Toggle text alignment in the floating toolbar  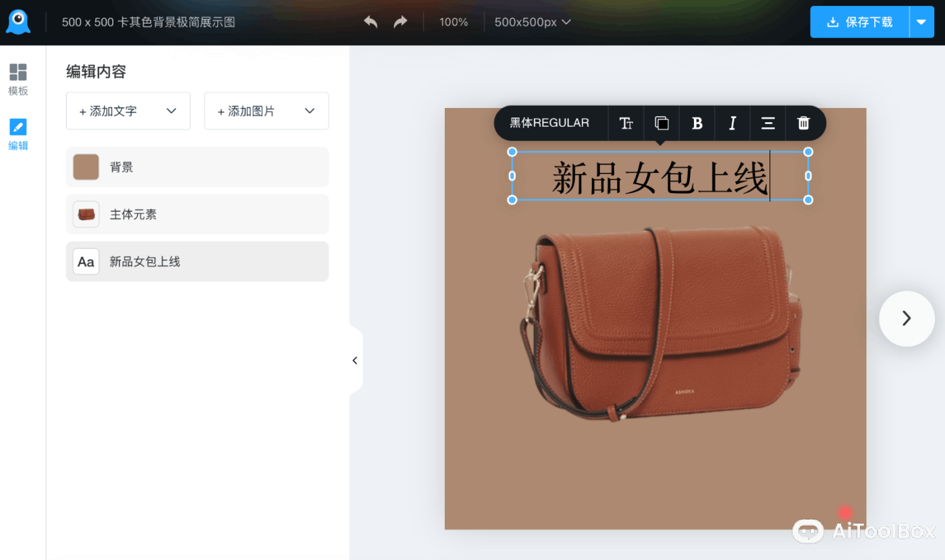[767, 123]
